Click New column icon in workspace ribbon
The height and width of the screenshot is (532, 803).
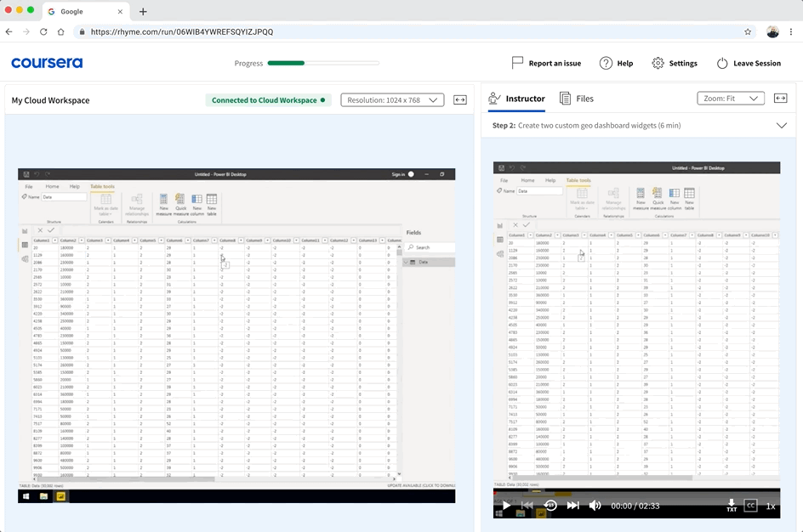196,201
